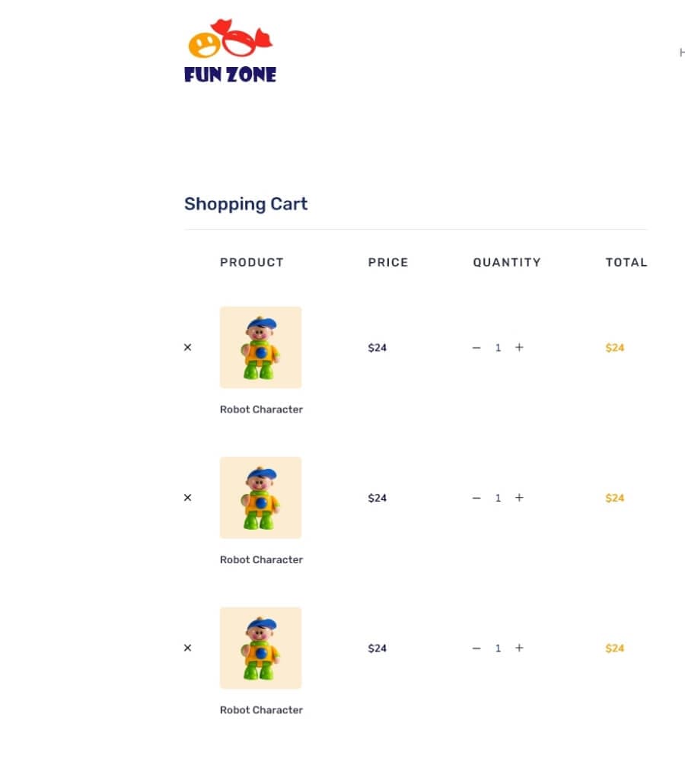Click the Fun Zone logo
This screenshot has width=685, height=784.
tap(230, 51)
